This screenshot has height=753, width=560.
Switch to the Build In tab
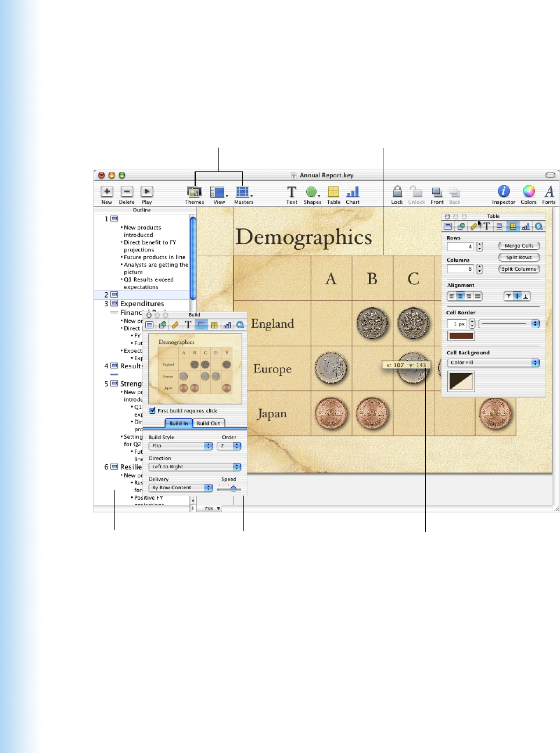click(x=178, y=424)
